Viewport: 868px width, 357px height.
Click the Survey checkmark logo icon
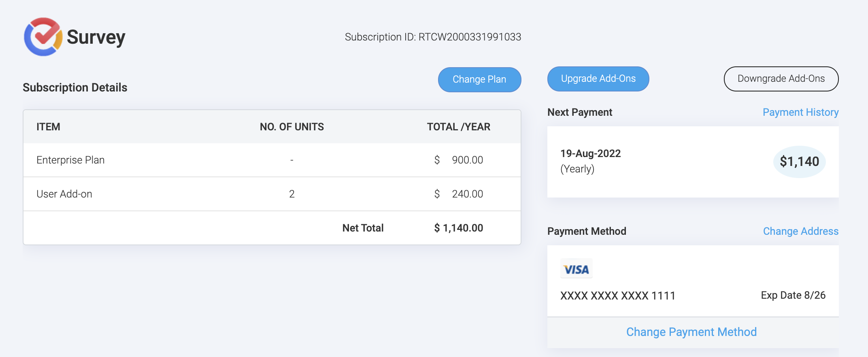(43, 37)
